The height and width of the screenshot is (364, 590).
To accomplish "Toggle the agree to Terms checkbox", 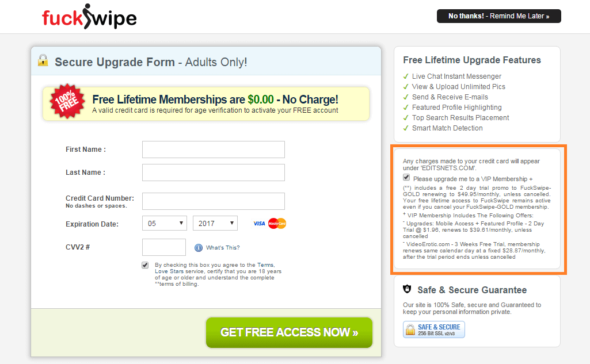I will pyautogui.click(x=145, y=265).
